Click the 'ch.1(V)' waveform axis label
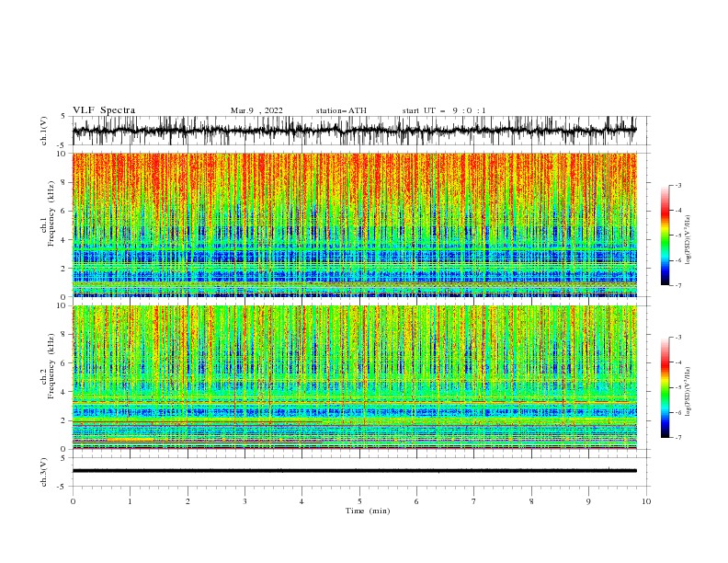Screen dimensions: 728x563 pyautogui.click(x=44, y=131)
